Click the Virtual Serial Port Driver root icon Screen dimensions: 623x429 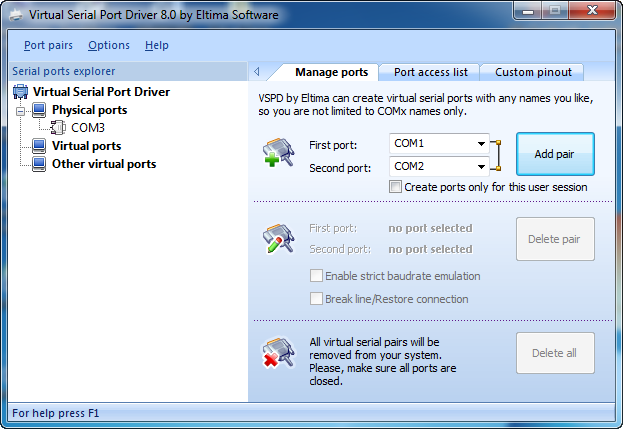(20, 92)
